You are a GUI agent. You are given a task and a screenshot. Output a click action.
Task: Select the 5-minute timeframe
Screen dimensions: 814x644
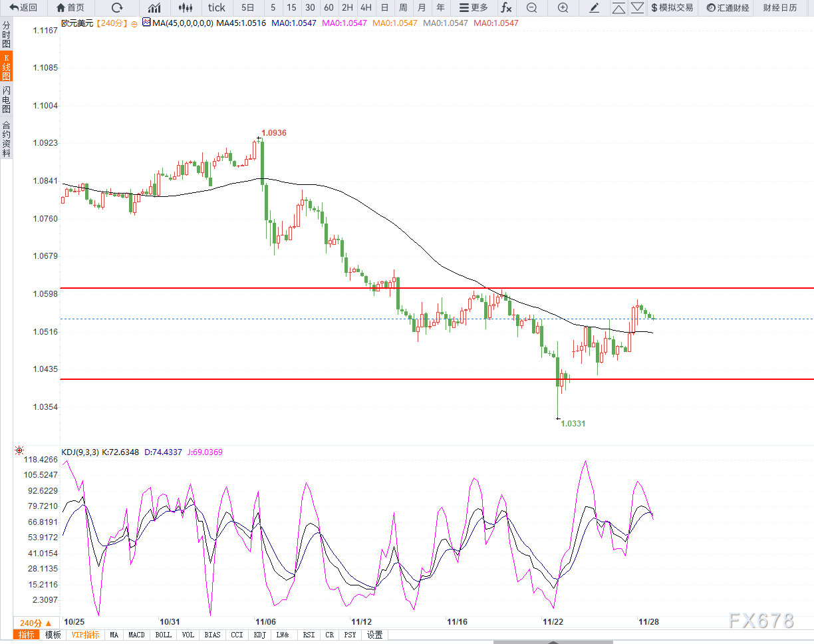pyautogui.click(x=273, y=8)
